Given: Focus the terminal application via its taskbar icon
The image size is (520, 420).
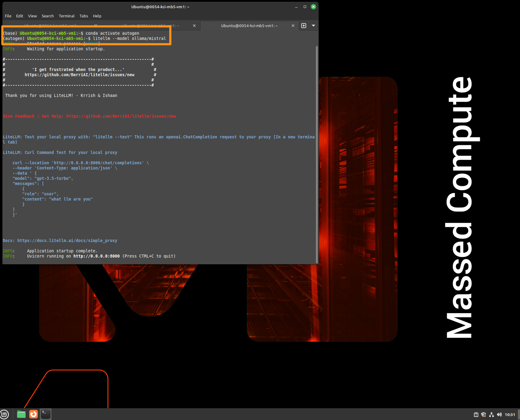Looking at the screenshot, I should pyautogui.click(x=45, y=414).
